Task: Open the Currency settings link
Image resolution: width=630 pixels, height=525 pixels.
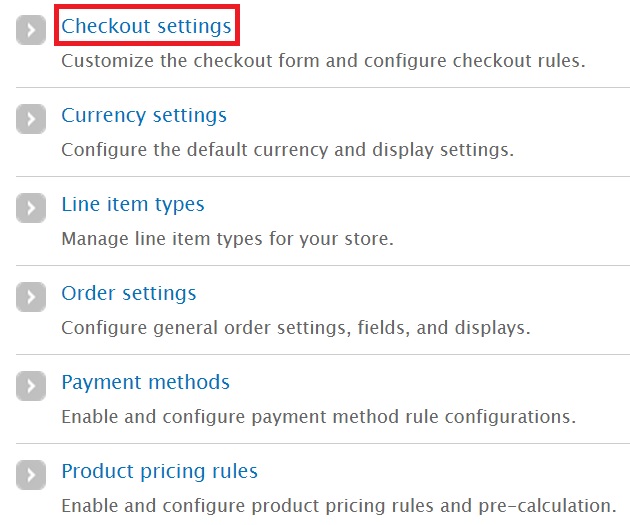Action: (x=144, y=115)
